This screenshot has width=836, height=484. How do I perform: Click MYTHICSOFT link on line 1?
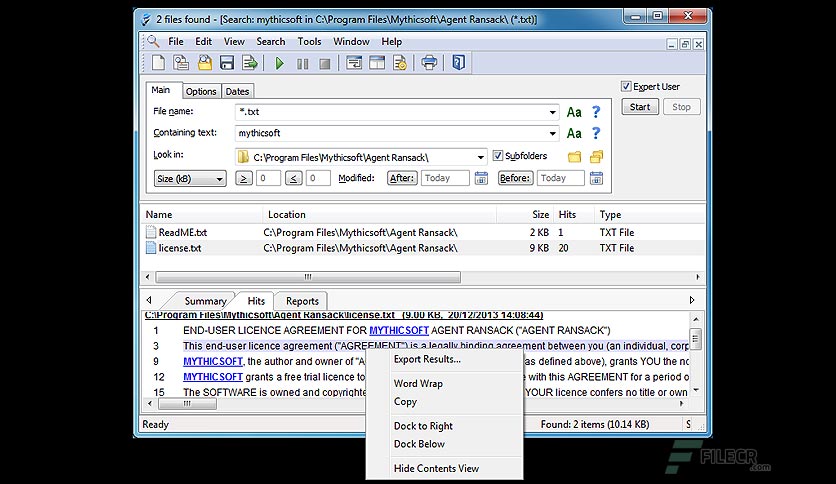click(x=399, y=330)
